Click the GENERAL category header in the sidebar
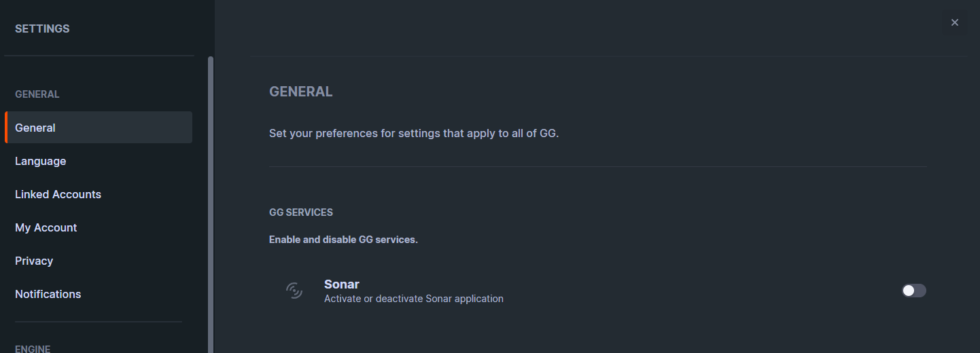The height and width of the screenshot is (353, 980). point(37,94)
